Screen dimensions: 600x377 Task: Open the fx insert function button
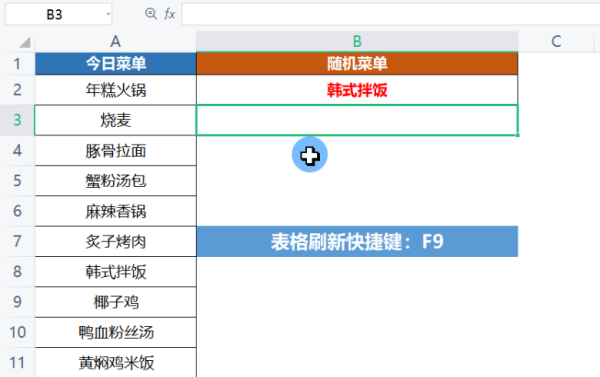[x=170, y=14]
